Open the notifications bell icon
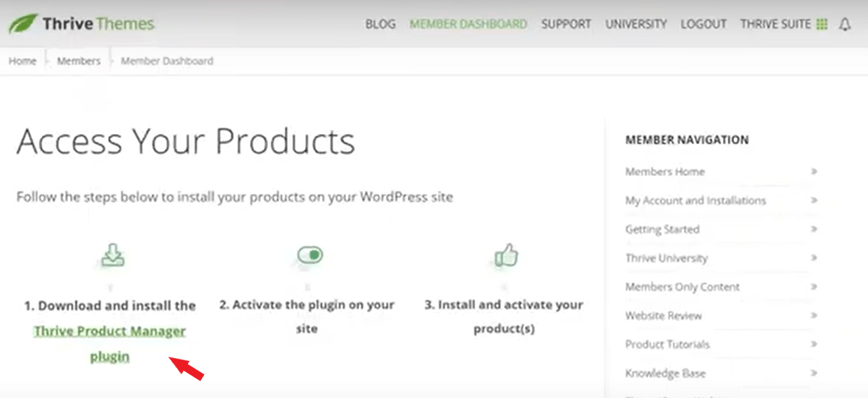 coord(845,24)
